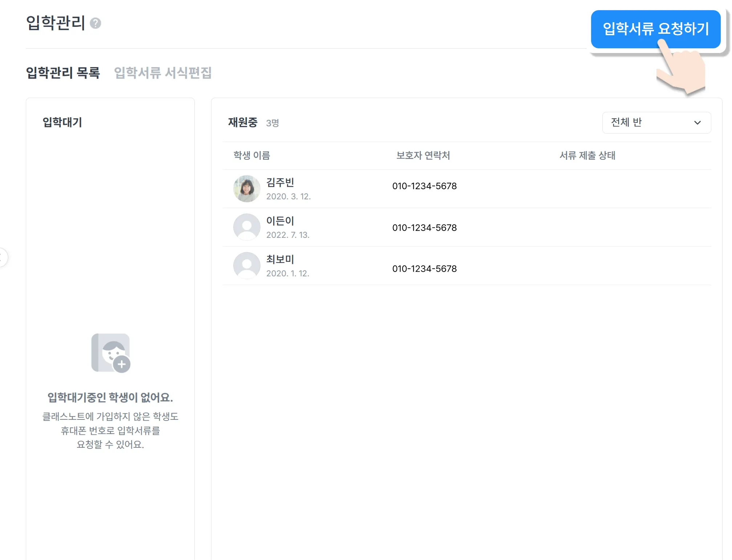Click 김주빈's guardian phone number
This screenshot has height=560, width=732.
pyautogui.click(x=424, y=186)
